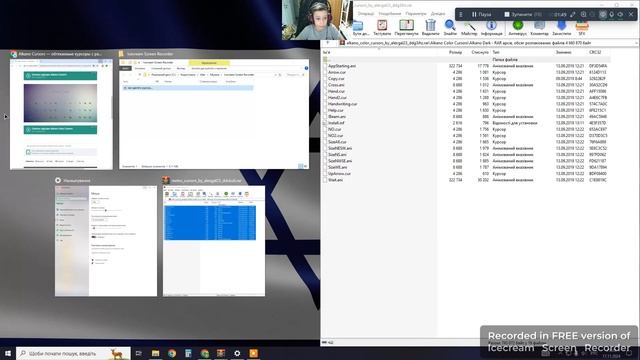
Task: Click the WinRAR Protect (Захистити) icon
Action: tap(562, 25)
